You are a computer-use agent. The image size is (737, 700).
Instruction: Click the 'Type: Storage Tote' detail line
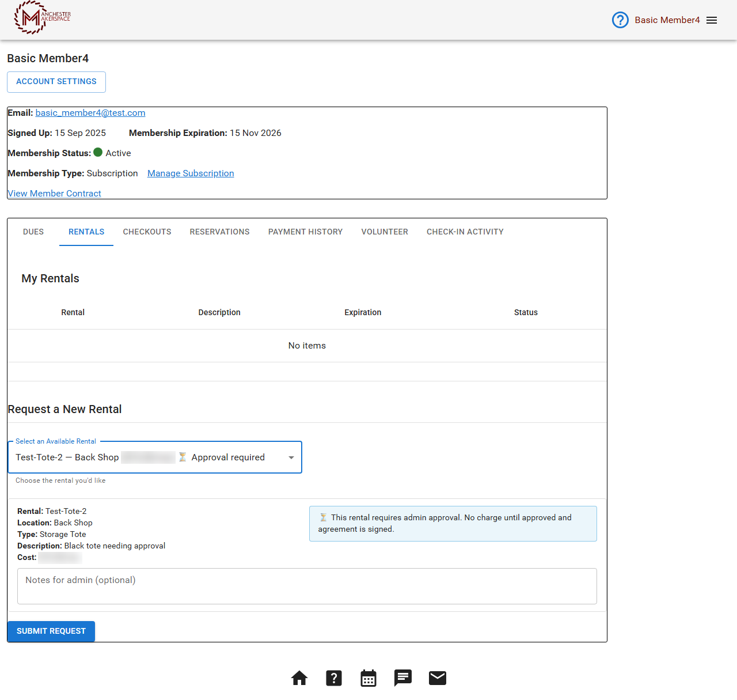coord(52,534)
